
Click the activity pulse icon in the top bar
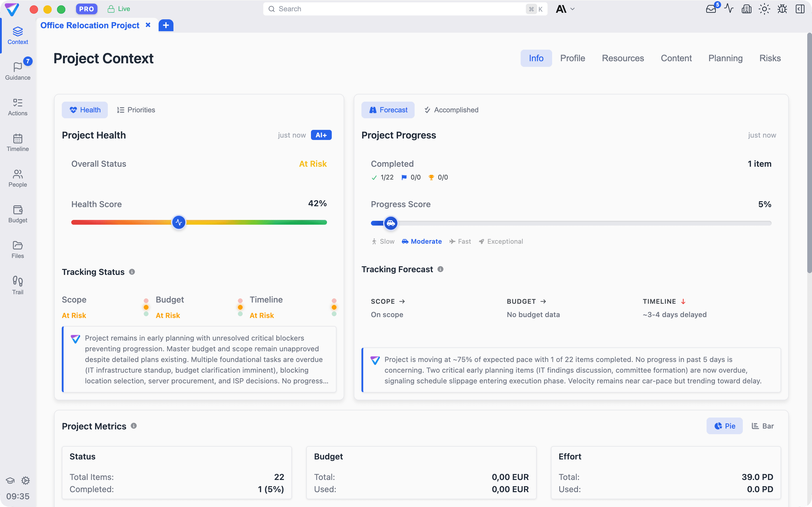click(x=729, y=9)
